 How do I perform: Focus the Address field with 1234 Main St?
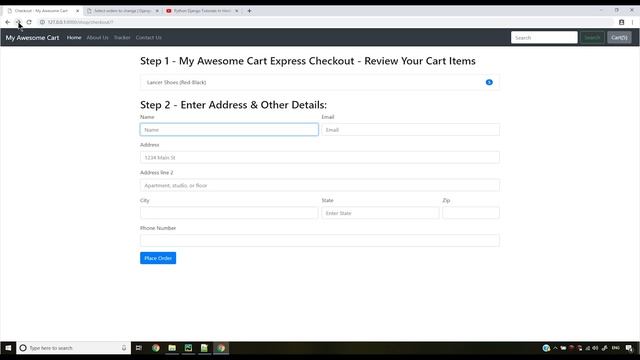[x=320, y=158]
